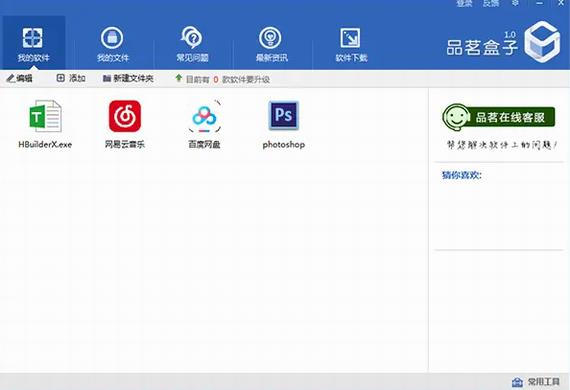This screenshot has width=570, height=390.
Task: Launch the HBuilderX.exe icon
Action: pos(45,124)
